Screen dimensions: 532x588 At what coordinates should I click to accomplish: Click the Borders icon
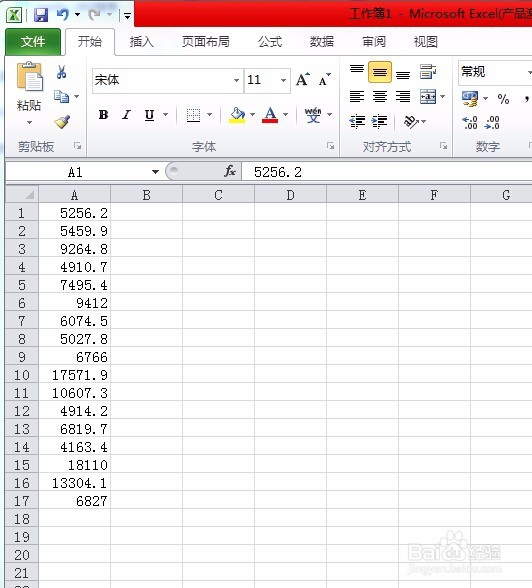[193, 115]
